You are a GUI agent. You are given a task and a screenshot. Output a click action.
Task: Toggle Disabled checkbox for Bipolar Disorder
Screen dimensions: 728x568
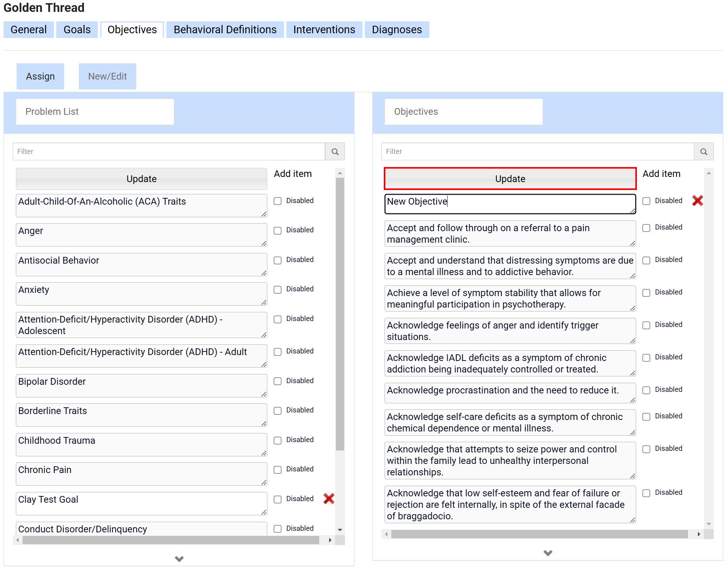[278, 381]
